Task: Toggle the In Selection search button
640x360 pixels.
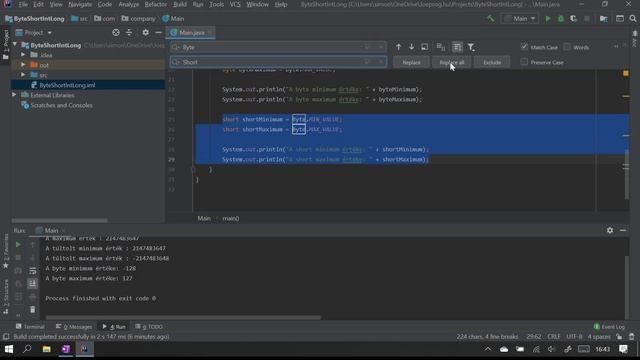Action: 457,47
